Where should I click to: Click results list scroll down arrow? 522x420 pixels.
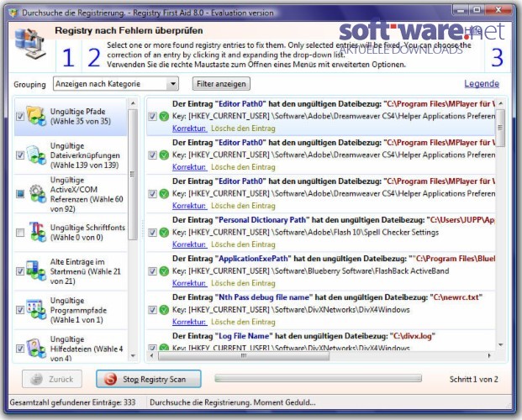click(500, 345)
